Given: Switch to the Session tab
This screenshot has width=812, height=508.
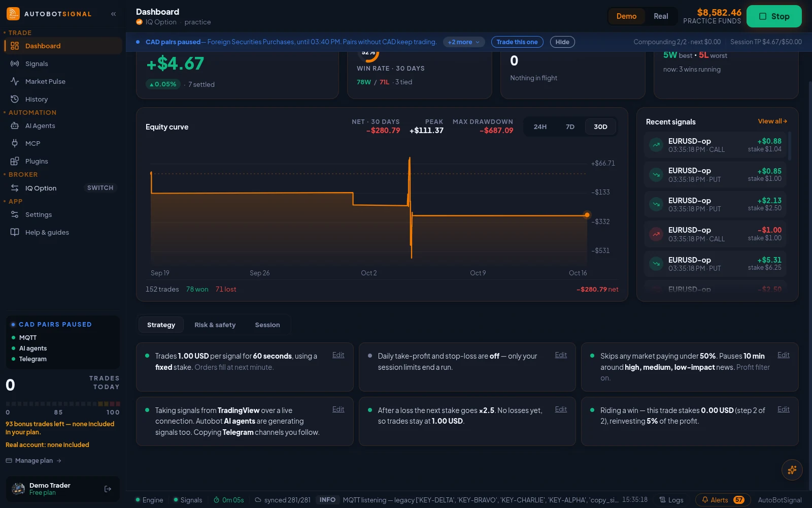Looking at the screenshot, I should [x=267, y=325].
